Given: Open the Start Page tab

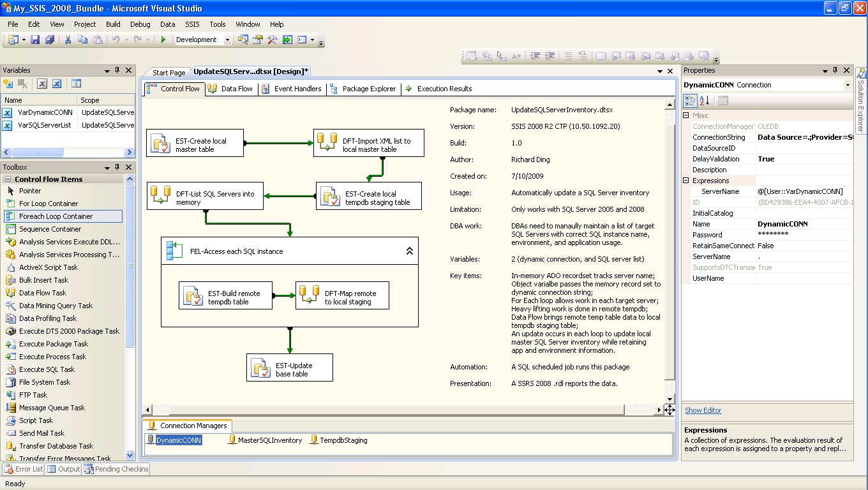Looking at the screenshot, I should [x=168, y=73].
